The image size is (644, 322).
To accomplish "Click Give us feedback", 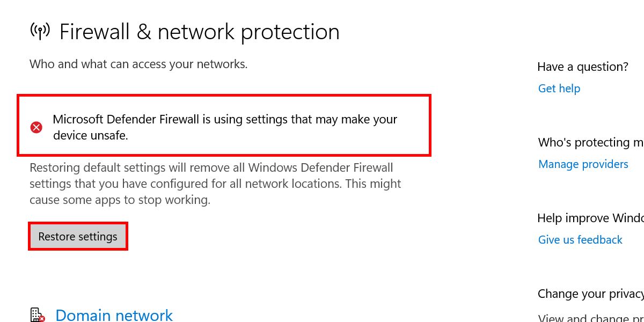I will click(x=580, y=239).
